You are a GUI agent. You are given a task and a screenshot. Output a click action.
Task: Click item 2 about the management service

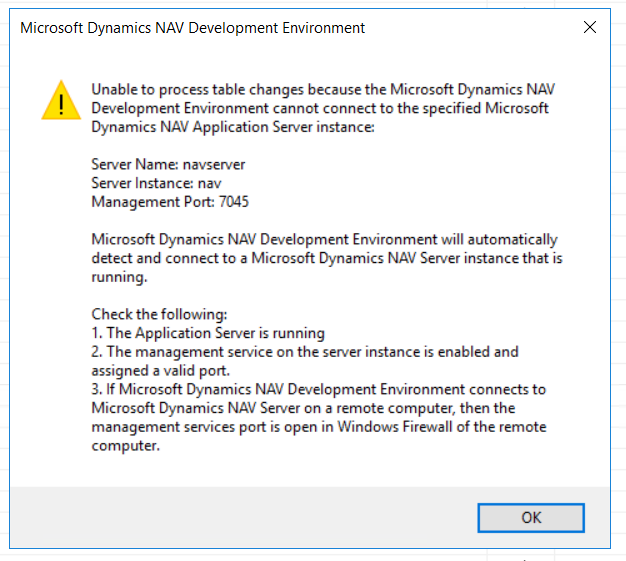tap(305, 361)
